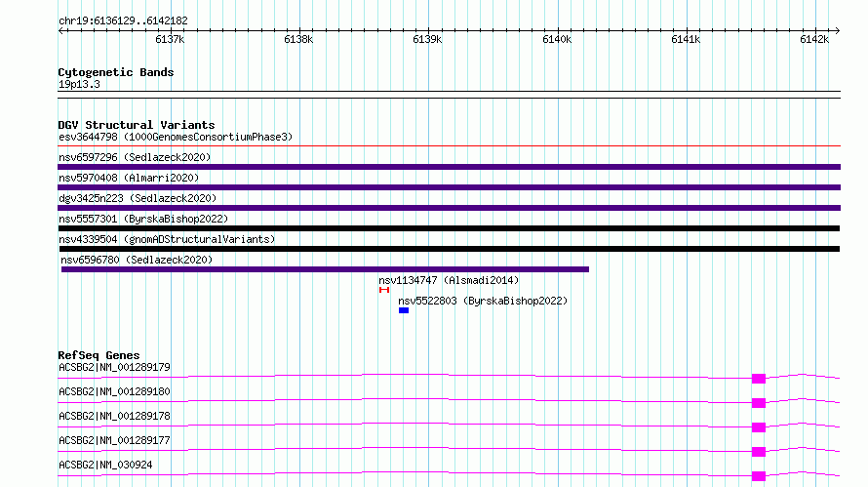868x487 pixels.
Task: Click the magenta exon of NM_030924
Action: 759,476
